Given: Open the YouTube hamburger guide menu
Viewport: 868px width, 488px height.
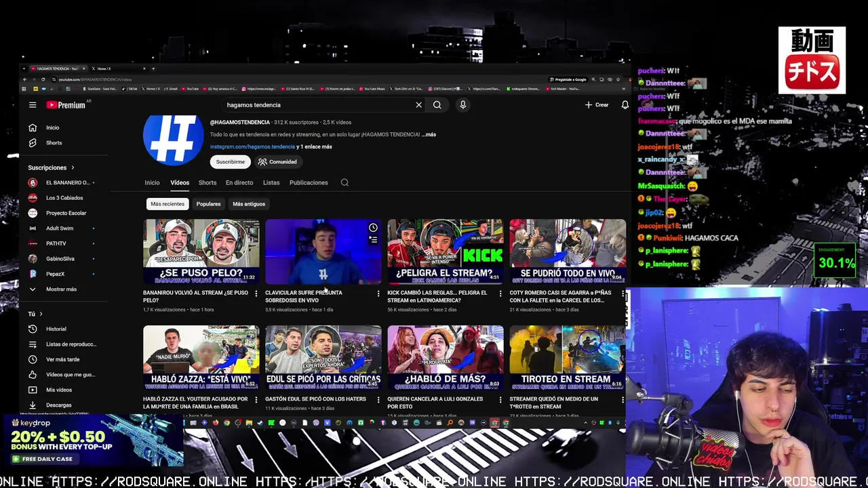Looking at the screenshot, I should click(x=33, y=105).
